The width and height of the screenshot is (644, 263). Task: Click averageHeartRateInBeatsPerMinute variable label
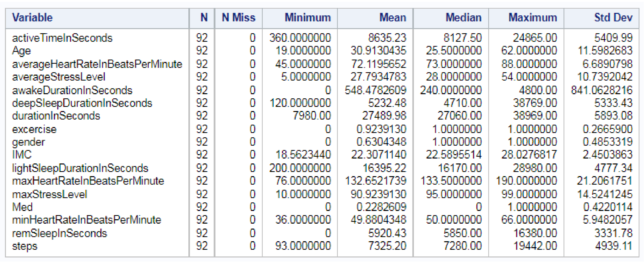pos(97,64)
